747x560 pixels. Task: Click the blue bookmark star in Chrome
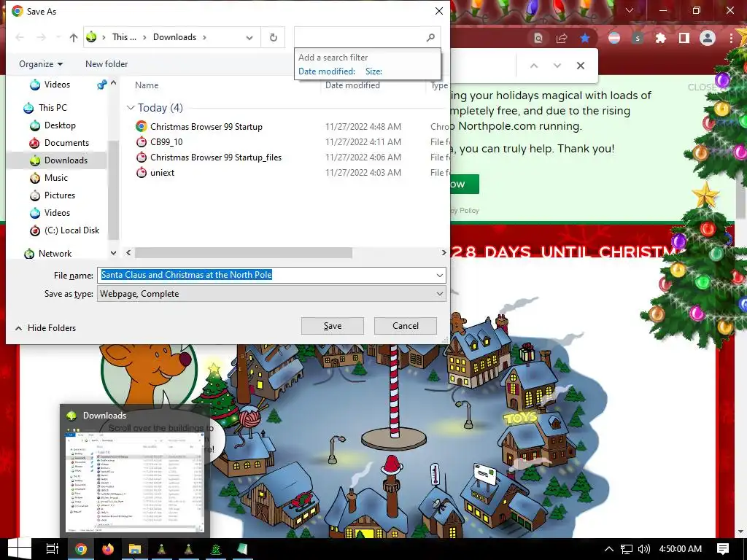point(585,38)
